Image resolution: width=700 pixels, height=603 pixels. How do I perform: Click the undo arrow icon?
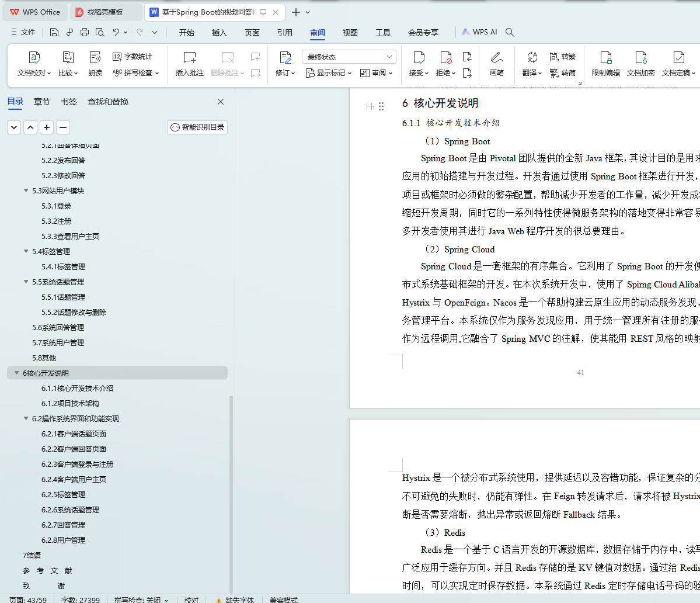[x=116, y=32]
